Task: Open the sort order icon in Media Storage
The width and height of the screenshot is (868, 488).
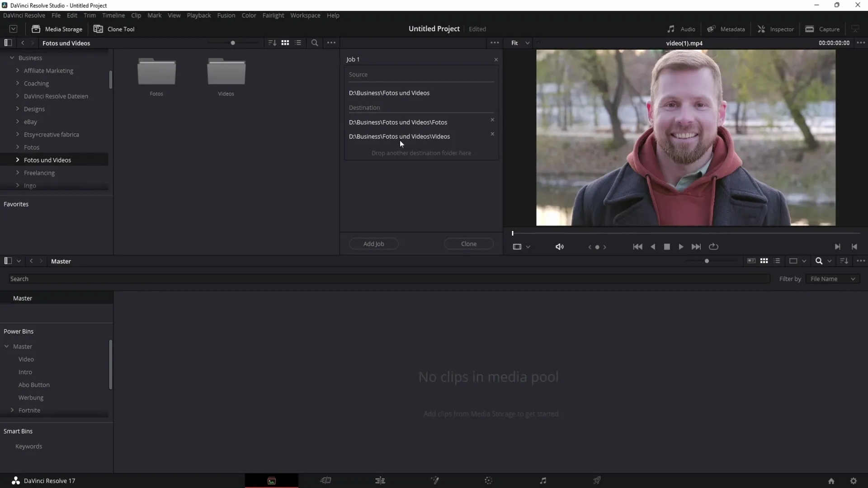Action: [x=272, y=43]
